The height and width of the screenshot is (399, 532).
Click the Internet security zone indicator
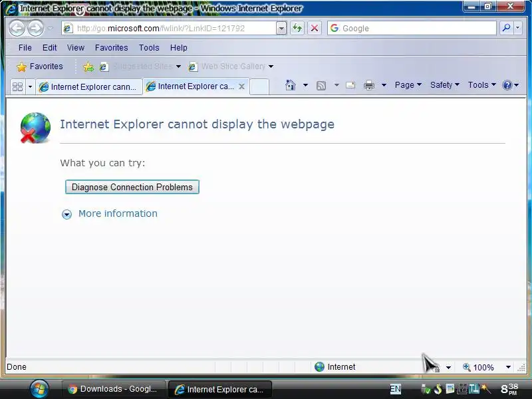point(335,367)
